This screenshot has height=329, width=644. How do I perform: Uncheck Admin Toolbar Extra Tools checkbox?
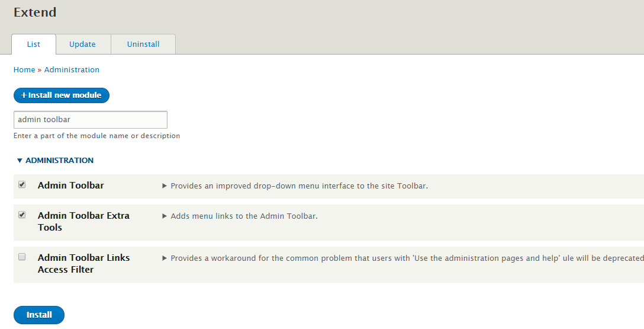[22, 215]
